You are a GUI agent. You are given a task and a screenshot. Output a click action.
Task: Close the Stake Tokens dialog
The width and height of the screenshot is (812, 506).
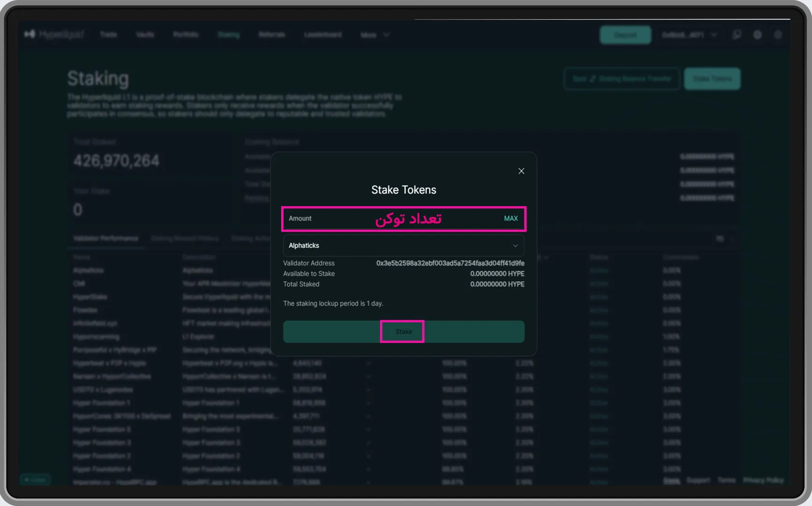521,171
